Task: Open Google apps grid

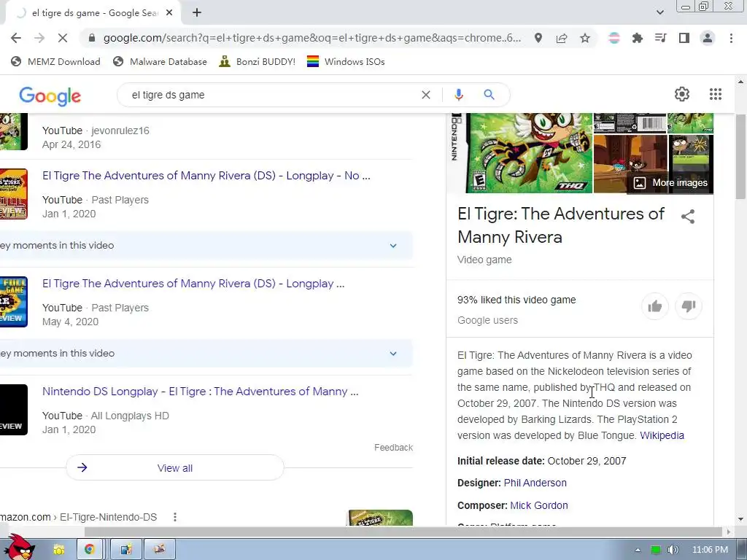Action: pos(716,94)
